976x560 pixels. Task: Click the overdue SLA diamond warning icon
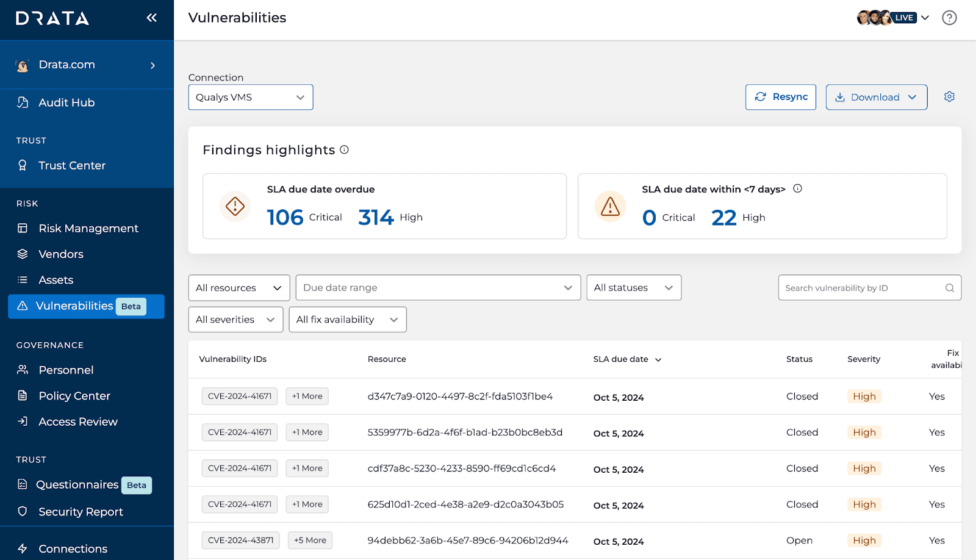click(235, 206)
